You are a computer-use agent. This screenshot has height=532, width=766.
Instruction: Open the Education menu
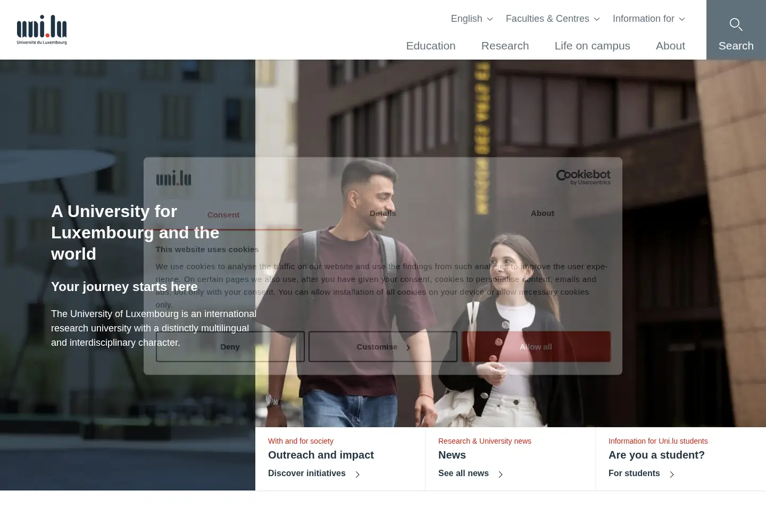pos(431,46)
